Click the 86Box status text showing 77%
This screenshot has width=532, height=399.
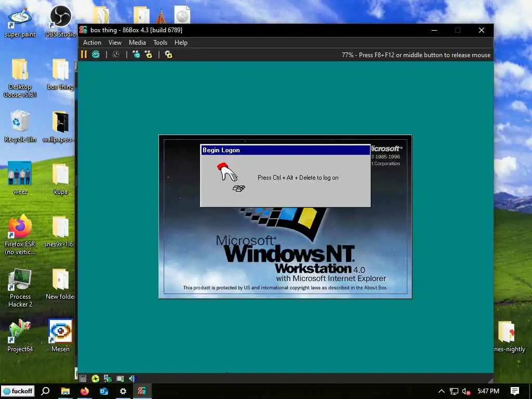[416, 55]
